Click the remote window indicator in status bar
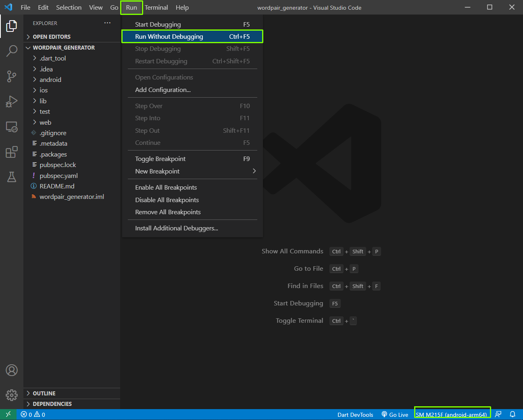This screenshot has width=523, height=420. click(x=8, y=414)
